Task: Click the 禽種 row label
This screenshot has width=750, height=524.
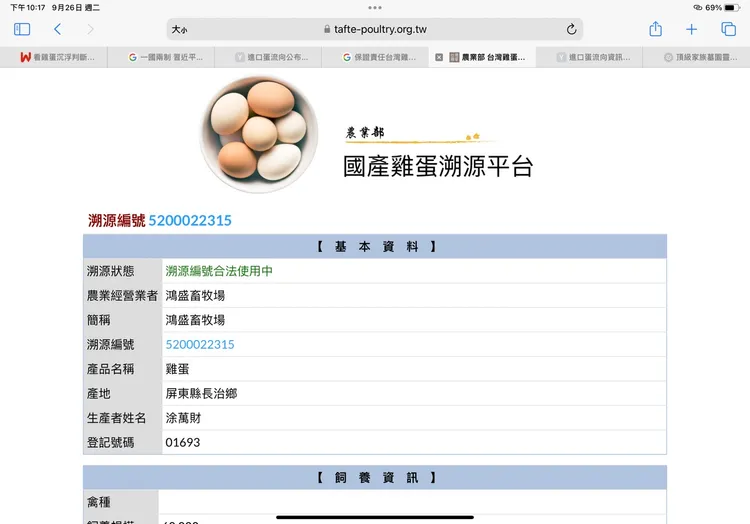Action: 99,502
